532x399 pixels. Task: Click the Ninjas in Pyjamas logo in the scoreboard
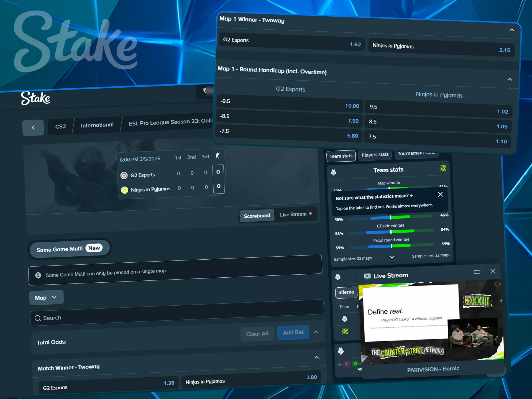[x=125, y=190]
